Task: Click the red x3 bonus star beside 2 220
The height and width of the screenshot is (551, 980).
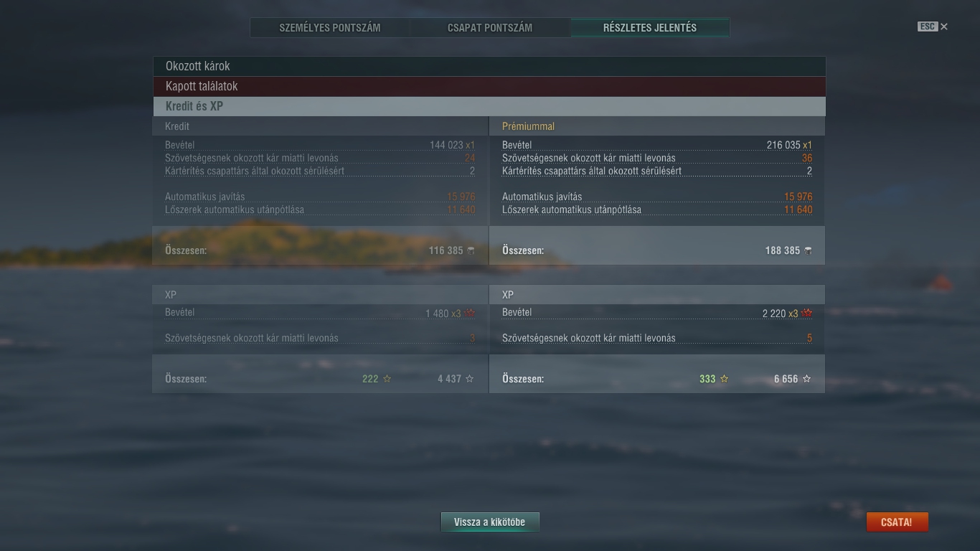Action: pyautogui.click(x=807, y=314)
